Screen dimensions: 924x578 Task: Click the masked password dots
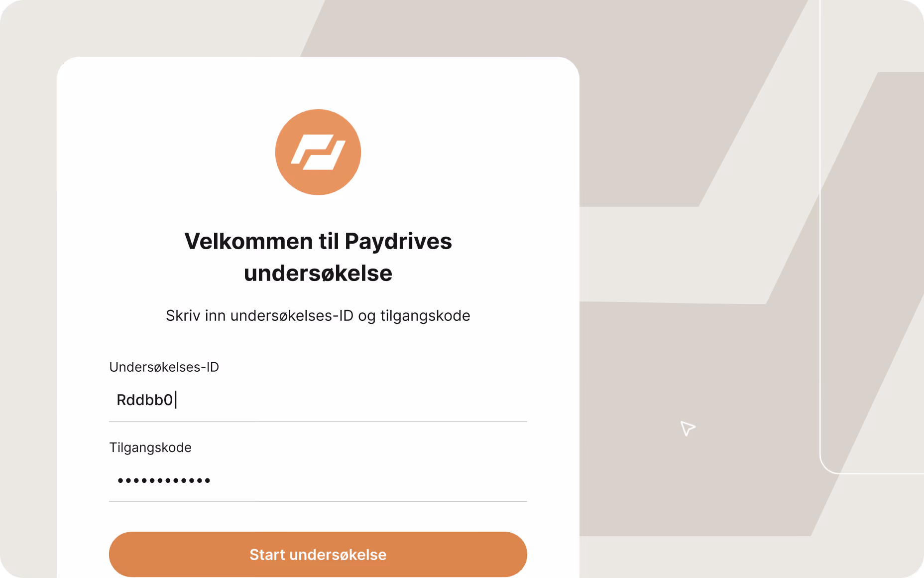tap(163, 480)
